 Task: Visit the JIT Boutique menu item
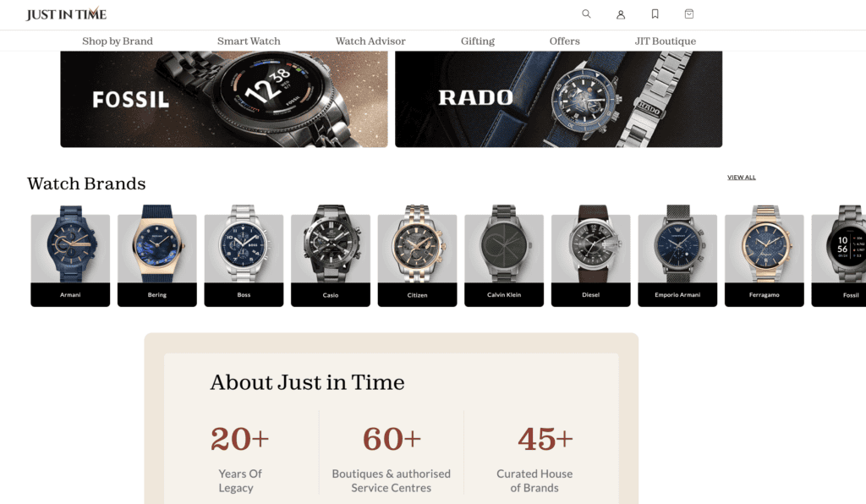[x=666, y=41]
